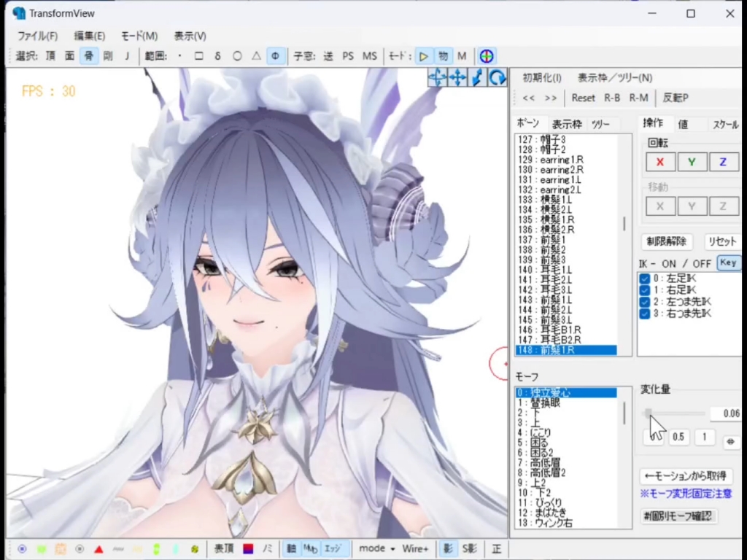This screenshot has width=747, height=560.
Task: Toggle 骨 bone selection
Action: (88, 56)
